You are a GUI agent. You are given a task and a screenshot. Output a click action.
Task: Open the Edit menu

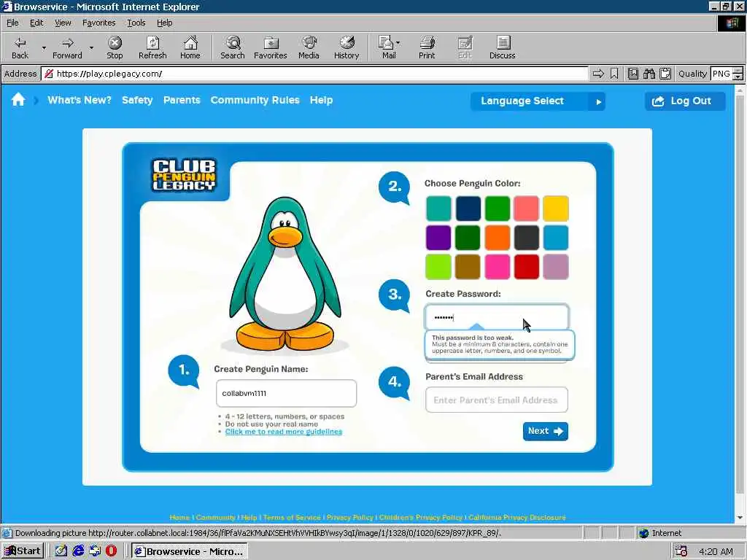coord(36,23)
